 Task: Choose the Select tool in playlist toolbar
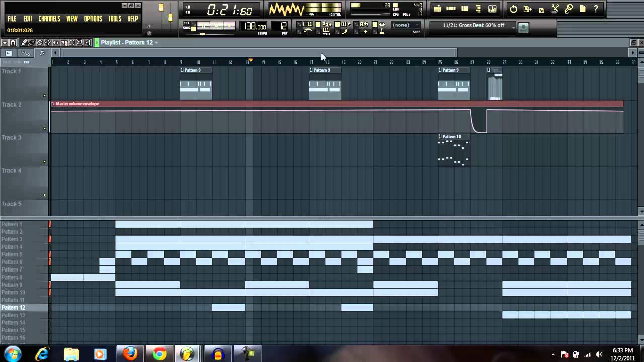coord(72,43)
